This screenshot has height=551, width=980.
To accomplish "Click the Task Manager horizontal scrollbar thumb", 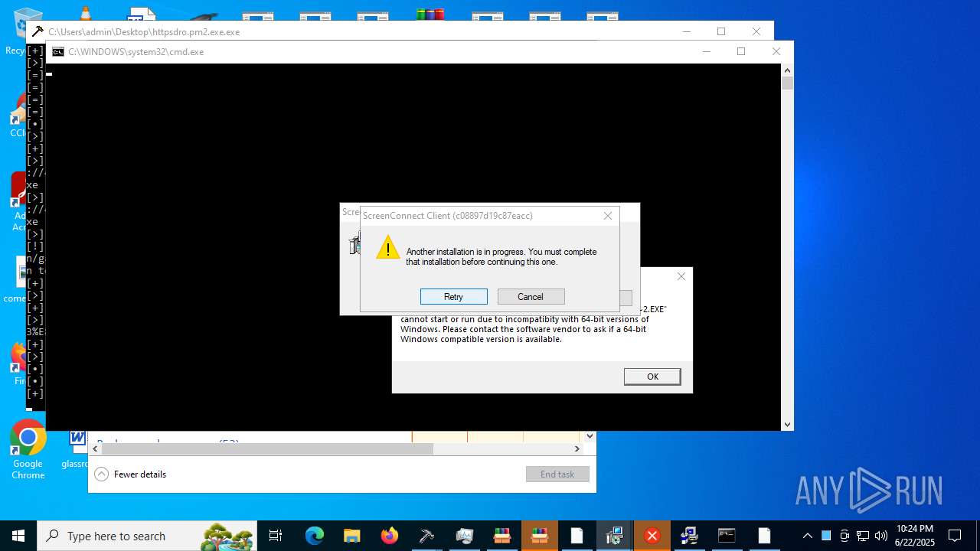I will click(x=267, y=448).
